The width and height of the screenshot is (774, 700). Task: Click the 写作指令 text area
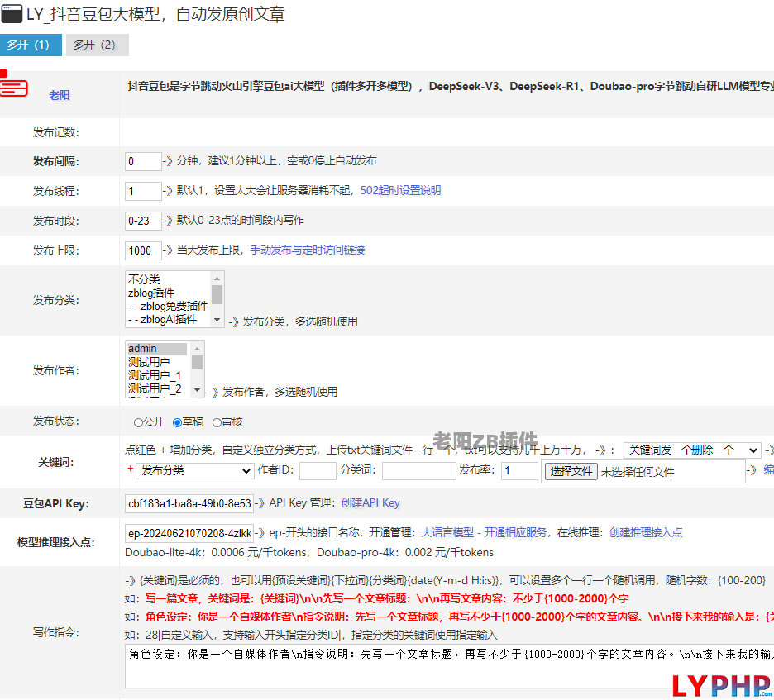click(x=449, y=666)
